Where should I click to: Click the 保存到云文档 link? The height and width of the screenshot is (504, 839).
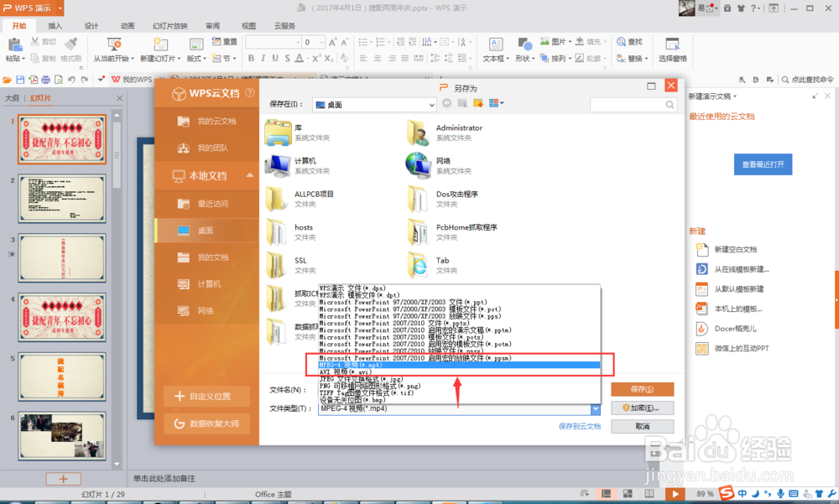point(580,426)
